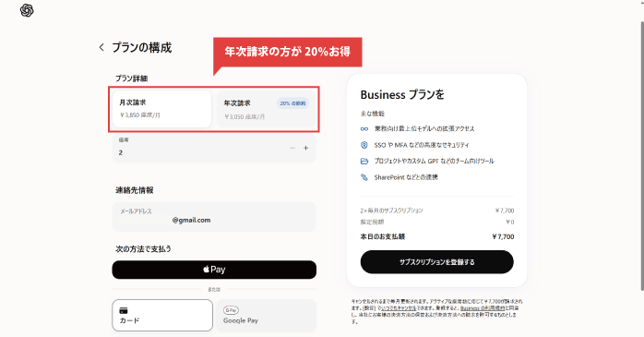The image size is (644, 337).
Task: Click the shield icon beside SSO や MFA
Action: 364,145
